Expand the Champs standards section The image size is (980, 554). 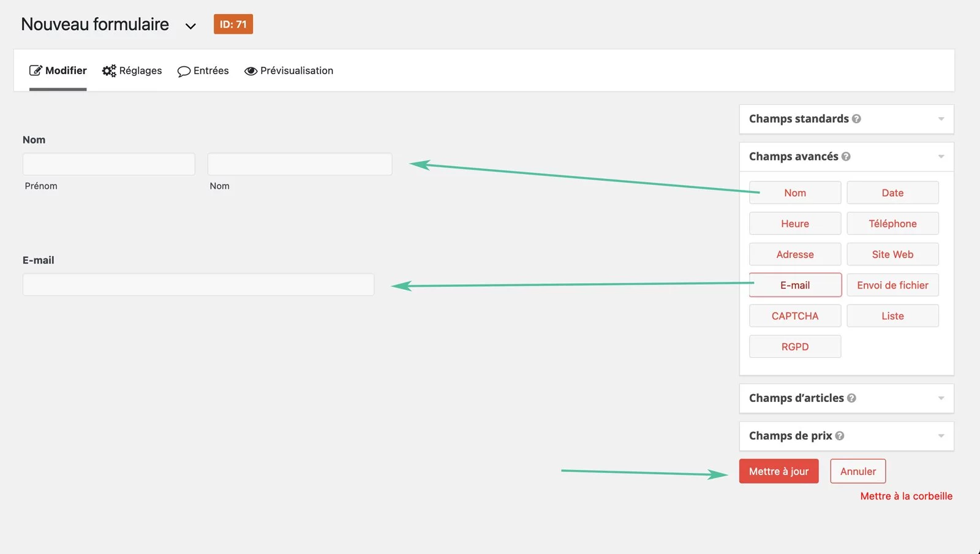coord(941,119)
